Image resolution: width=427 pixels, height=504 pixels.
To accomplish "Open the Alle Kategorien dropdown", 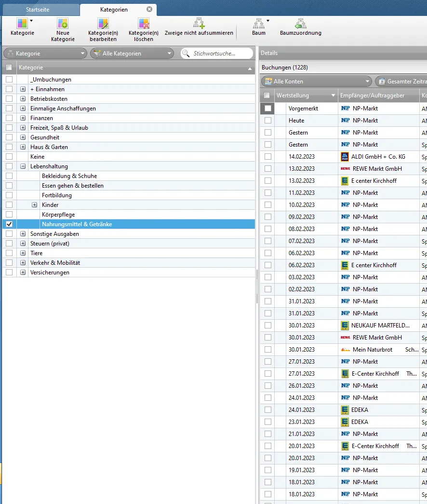I will coord(133,54).
